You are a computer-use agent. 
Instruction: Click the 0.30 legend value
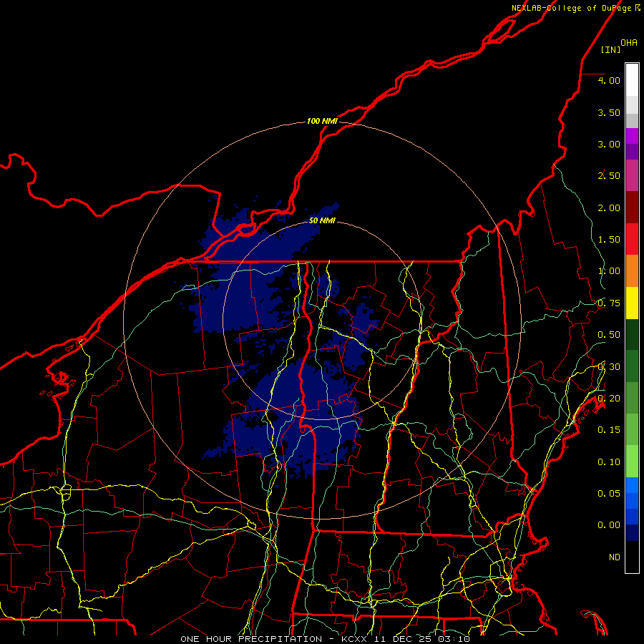point(609,367)
